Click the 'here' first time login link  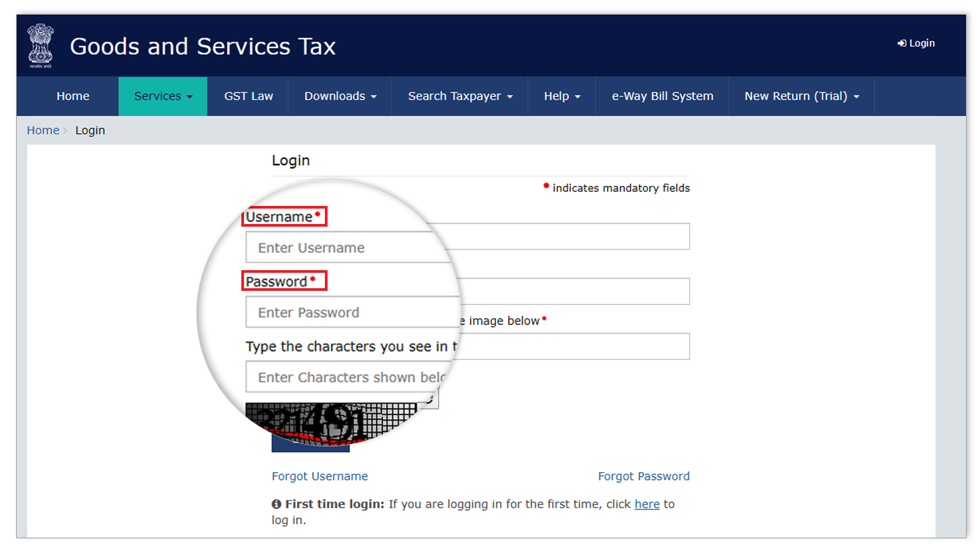(647, 504)
